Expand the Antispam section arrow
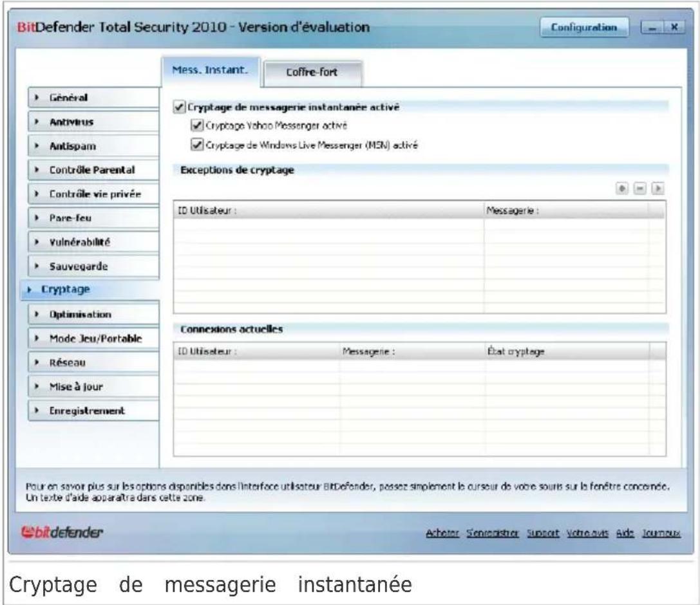 pos(37,145)
